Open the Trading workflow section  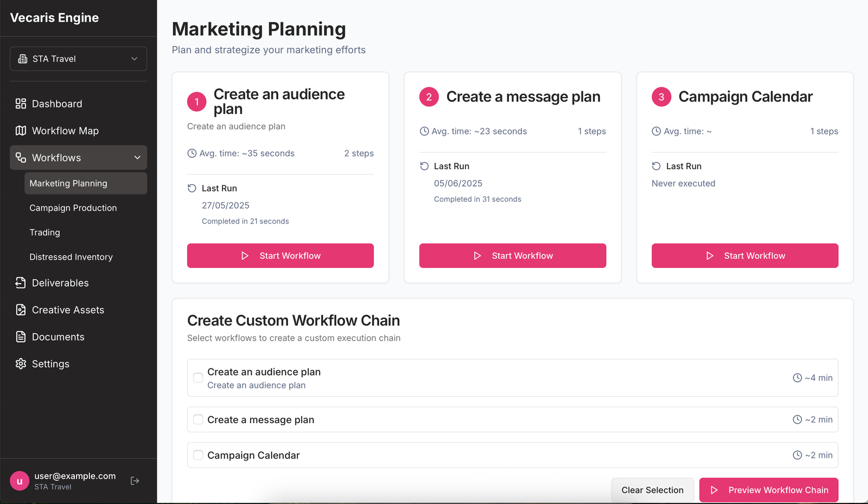pyautogui.click(x=44, y=232)
